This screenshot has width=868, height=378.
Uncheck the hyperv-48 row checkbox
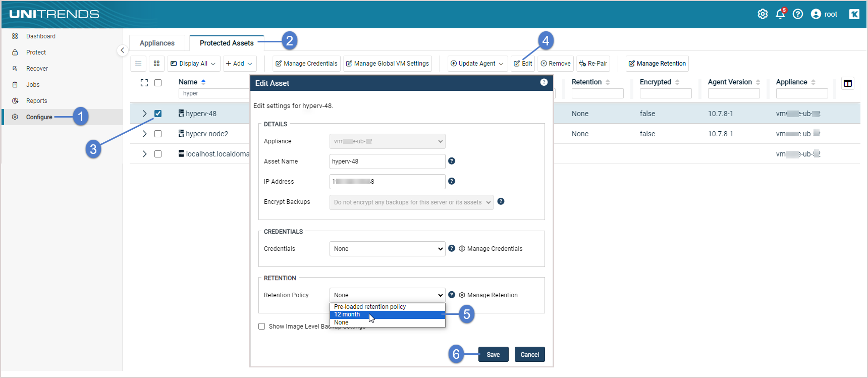click(x=158, y=114)
